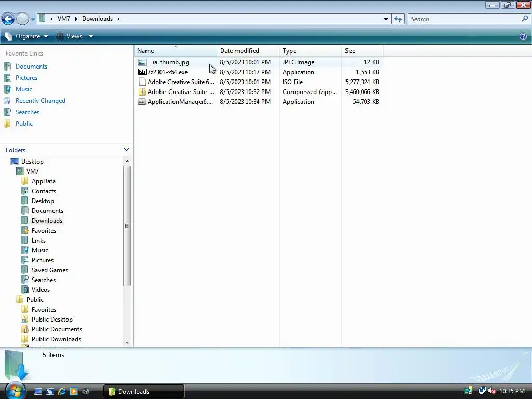Image resolution: width=532 pixels, height=399 pixels.
Task: Select AppData folder in tree
Action: pos(44,181)
